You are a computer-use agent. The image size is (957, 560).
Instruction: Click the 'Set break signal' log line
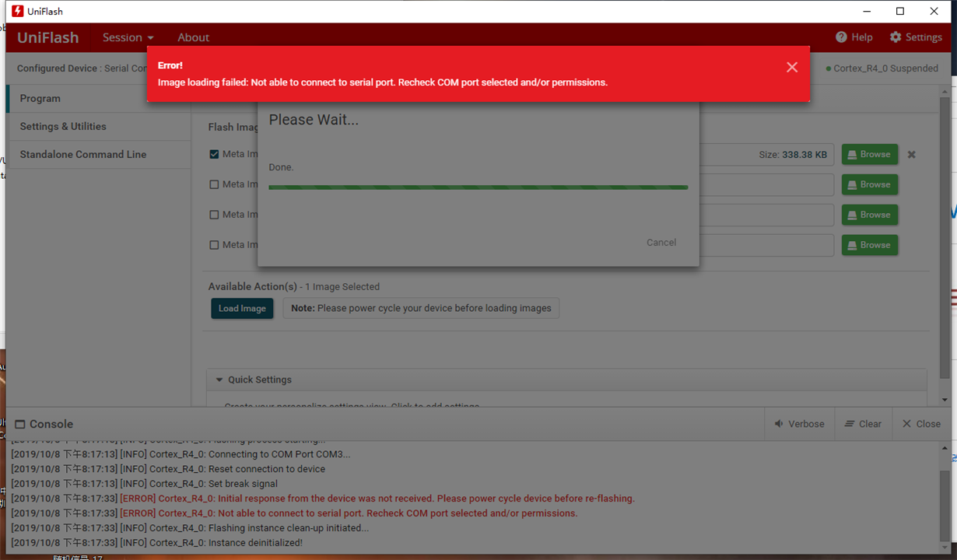coord(144,484)
